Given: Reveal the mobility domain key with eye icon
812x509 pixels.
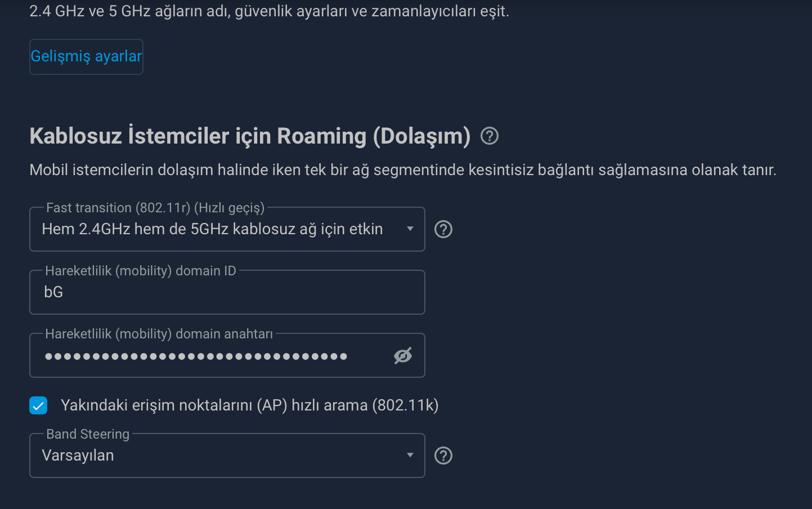Looking at the screenshot, I should click(403, 355).
